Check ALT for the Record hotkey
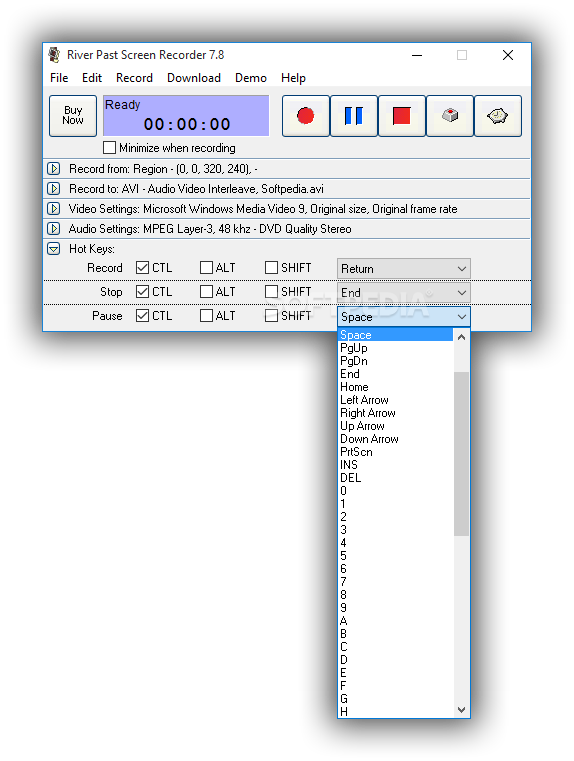Screen dimensions: 574x761 [206, 268]
